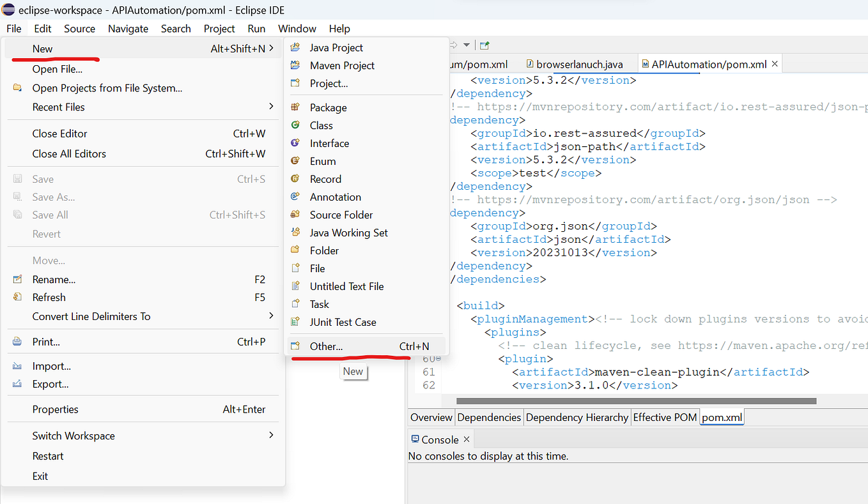Screen dimensions: 868x504
Task: Click Open Projects from File System icon
Action: pyautogui.click(x=18, y=88)
